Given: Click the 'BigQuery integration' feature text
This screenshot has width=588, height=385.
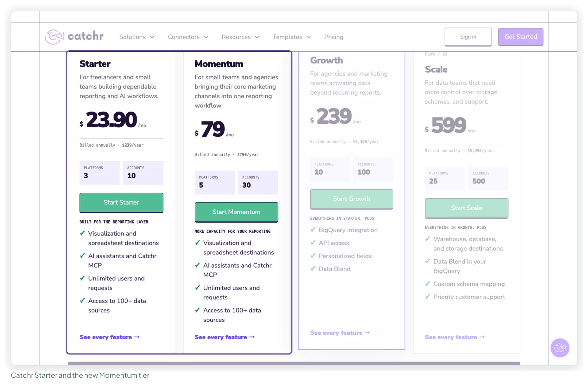Looking at the screenshot, I should 348,230.
